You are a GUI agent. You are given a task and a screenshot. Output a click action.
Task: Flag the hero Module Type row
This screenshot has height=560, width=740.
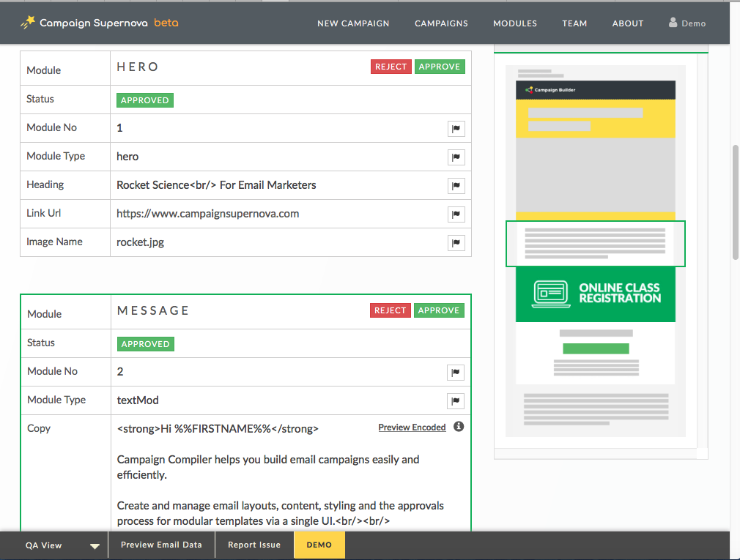456,157
